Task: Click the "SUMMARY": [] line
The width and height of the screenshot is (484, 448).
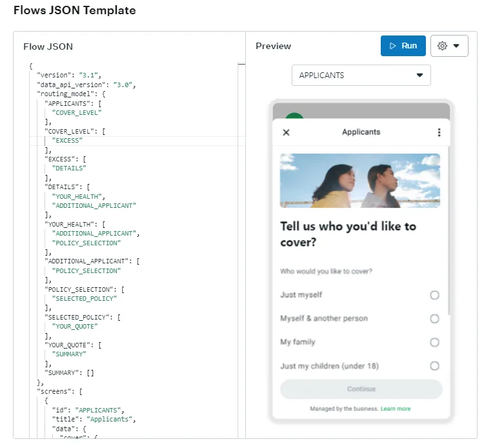Action: tap(69, 372)
